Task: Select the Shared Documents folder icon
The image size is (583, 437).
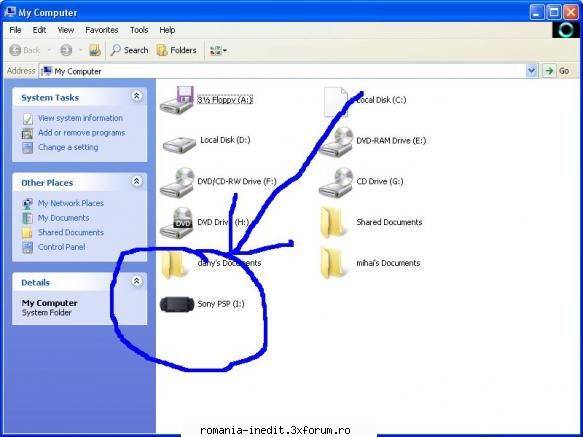Action: click(x=331, y=222)
